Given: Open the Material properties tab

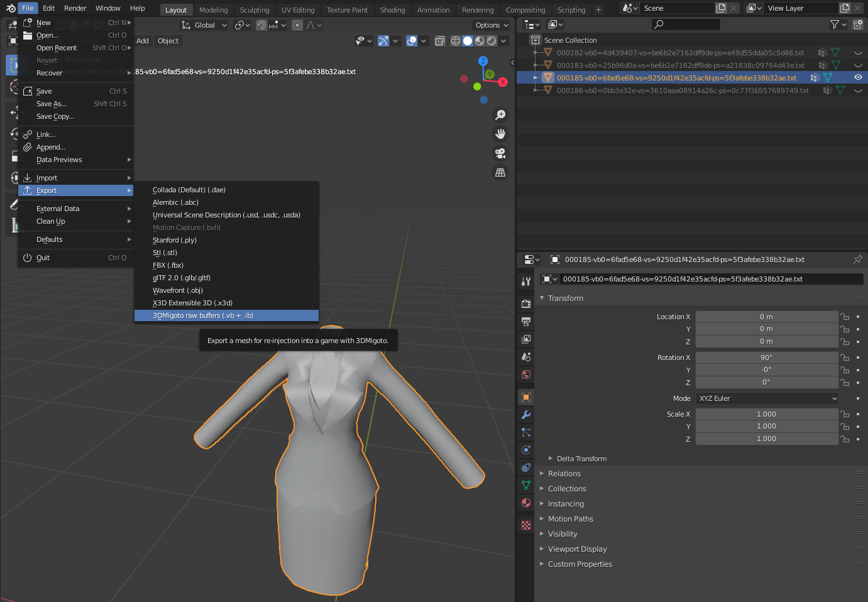Looking at the screenshot, I should coord(526,503).
